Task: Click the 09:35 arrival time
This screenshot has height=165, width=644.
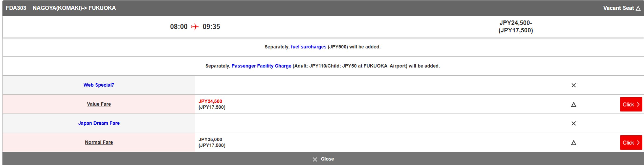Action: (211, 27)
